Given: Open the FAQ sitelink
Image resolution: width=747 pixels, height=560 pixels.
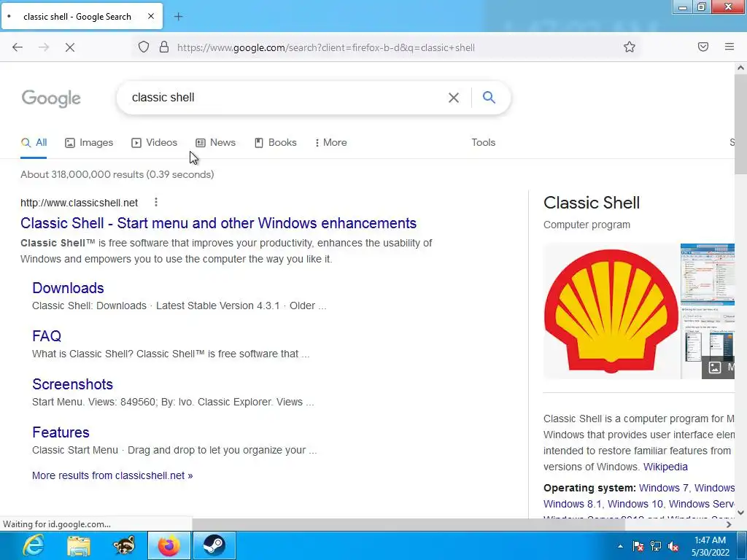Looking at the screenshot, I should [x=47, y=335].
